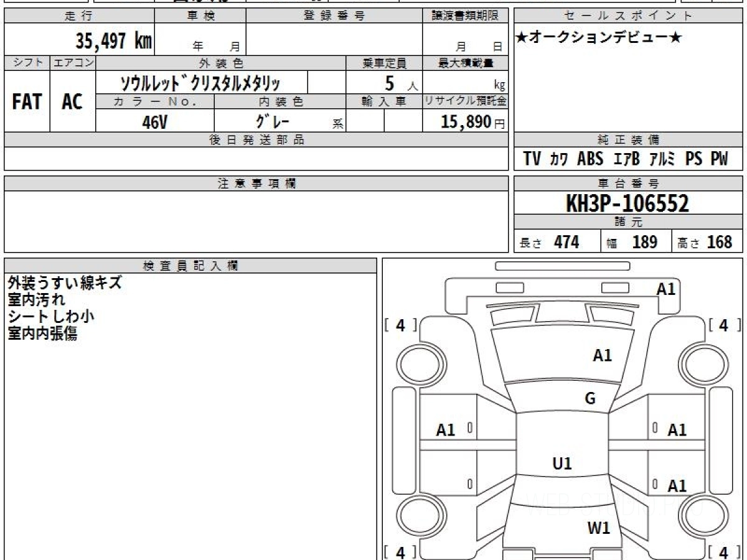Select the PW power window entry

[x=719, y=159]
